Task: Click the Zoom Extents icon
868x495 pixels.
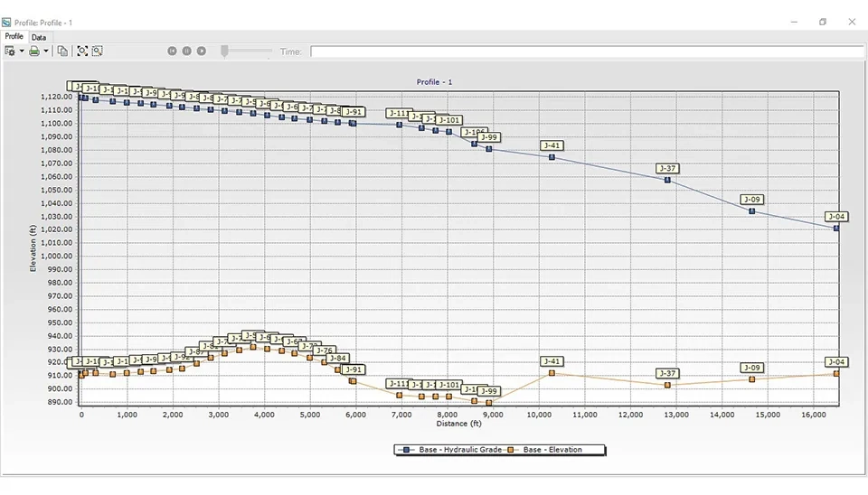Action: (x=82, y=51)
